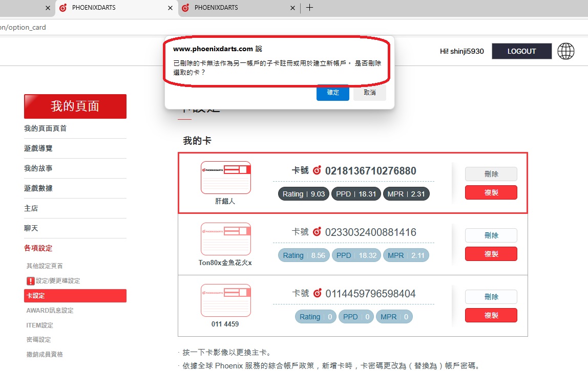Close the leftmost browser tab
588x371 pixels.
click(x=48, y=8)
